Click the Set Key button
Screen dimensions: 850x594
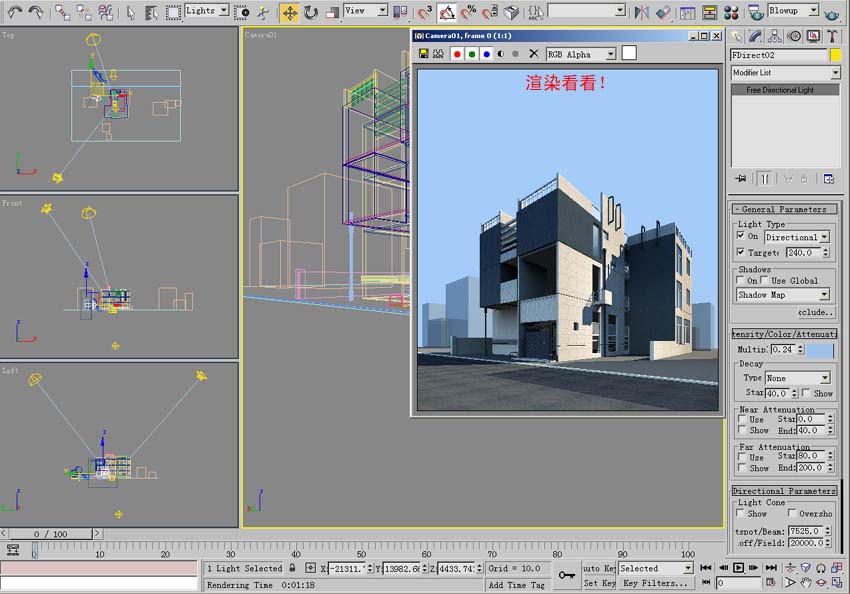pyautogui.click(x=599, y=583)
